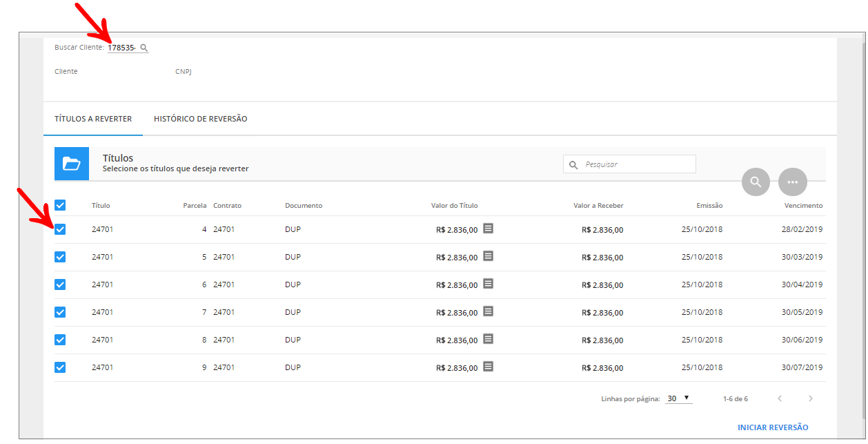Go to next page arrow
This screenshot has width=868, height=444.
(811, 398)
